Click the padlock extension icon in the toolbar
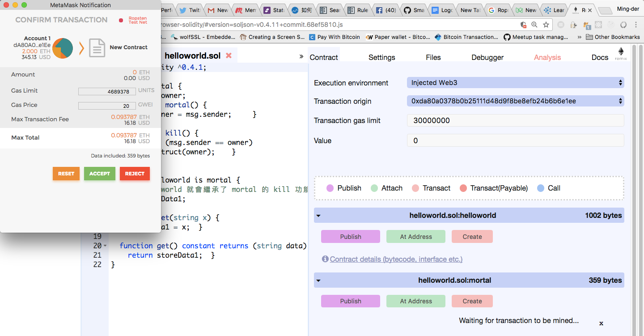 pyautogui.click(x=574, y=25)
